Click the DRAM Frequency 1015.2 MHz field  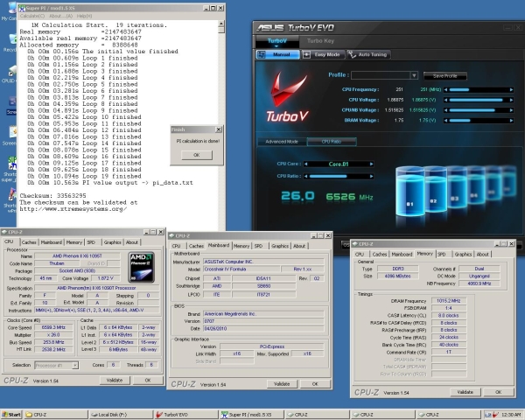coord(449,301)
